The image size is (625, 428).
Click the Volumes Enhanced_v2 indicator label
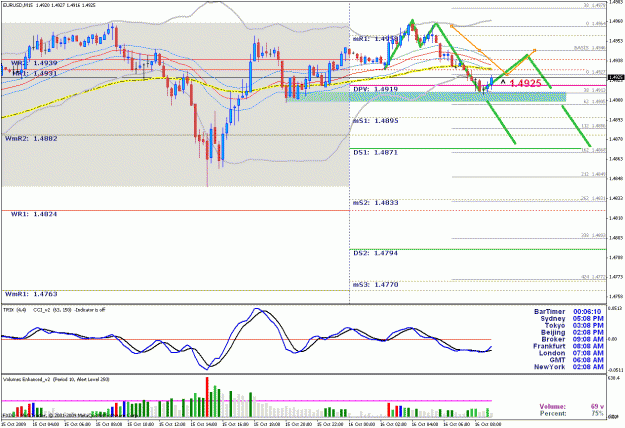click(x=56, y=380)
